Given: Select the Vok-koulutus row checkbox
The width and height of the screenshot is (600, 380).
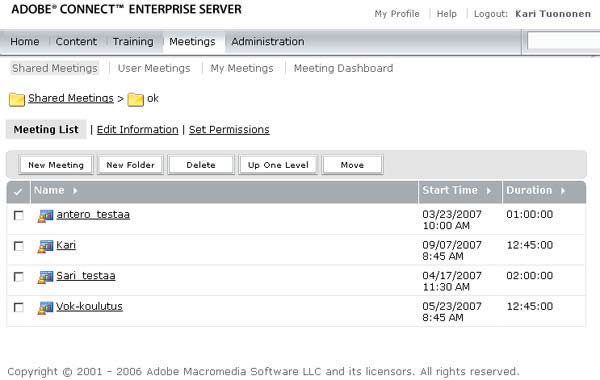Looking at the screenshot, I should [x=18, y=307].
